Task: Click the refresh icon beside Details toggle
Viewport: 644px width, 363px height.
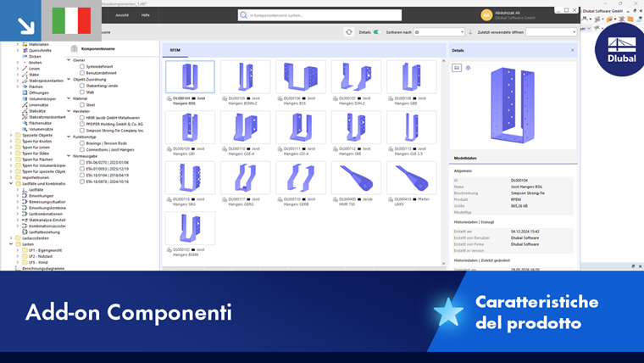Action: [x=349, y=32]
